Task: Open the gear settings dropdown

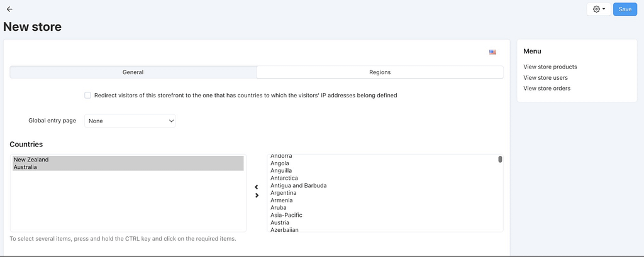Action: (x=599, y=9)
